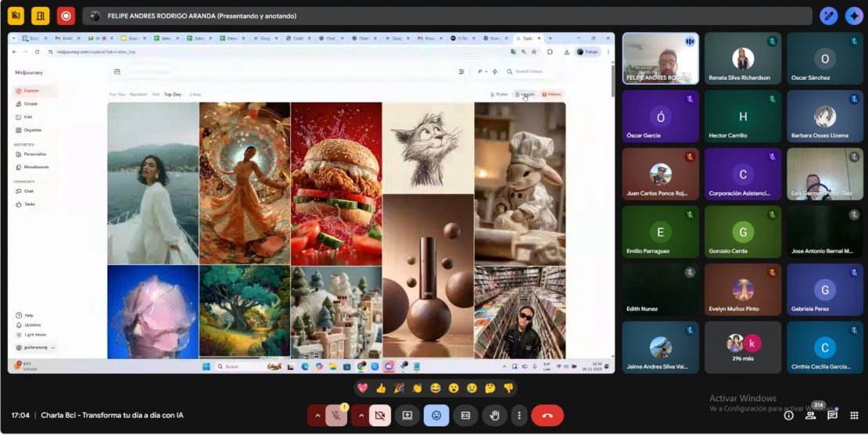Unmute the microphone
Image resolution: width=868 pixels, height=435 pixels.
point(337,415)
